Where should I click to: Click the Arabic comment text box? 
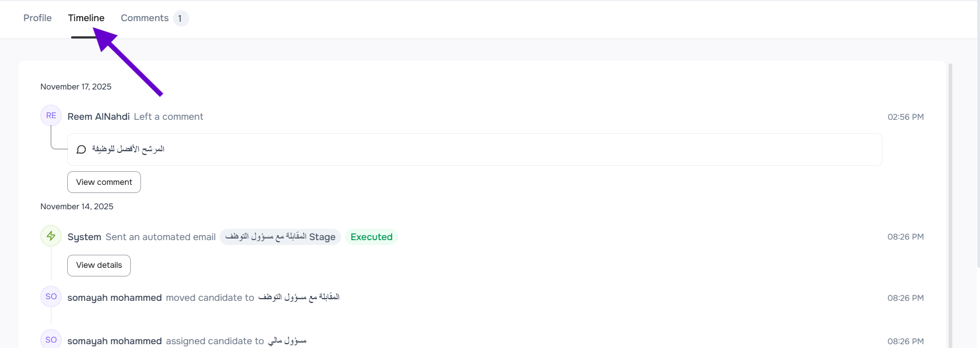pos(474,150)
